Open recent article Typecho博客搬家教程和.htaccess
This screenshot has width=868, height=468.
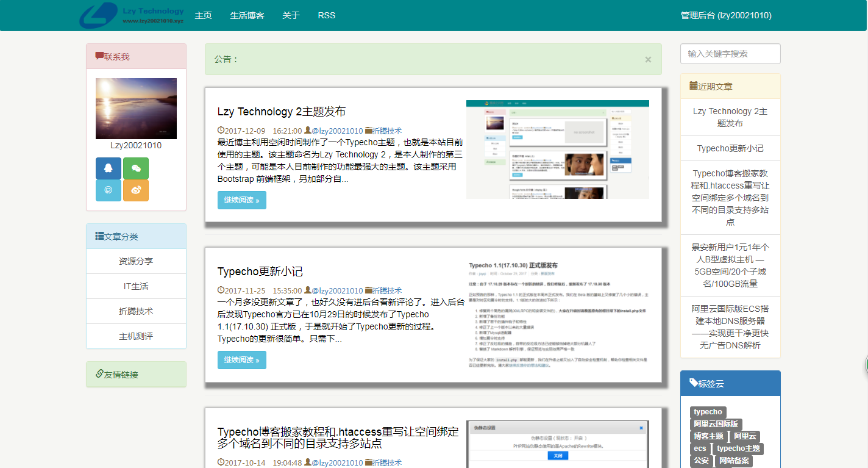[x=730, y=198]
